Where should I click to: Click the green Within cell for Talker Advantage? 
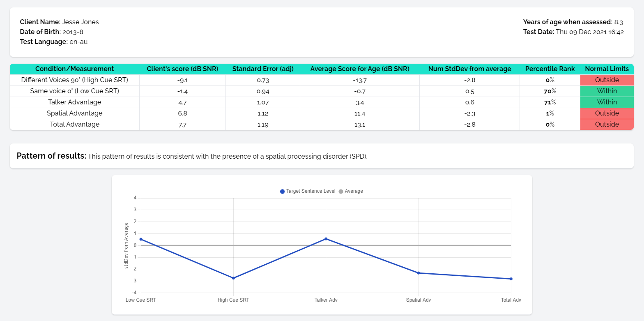pos(607,102)
